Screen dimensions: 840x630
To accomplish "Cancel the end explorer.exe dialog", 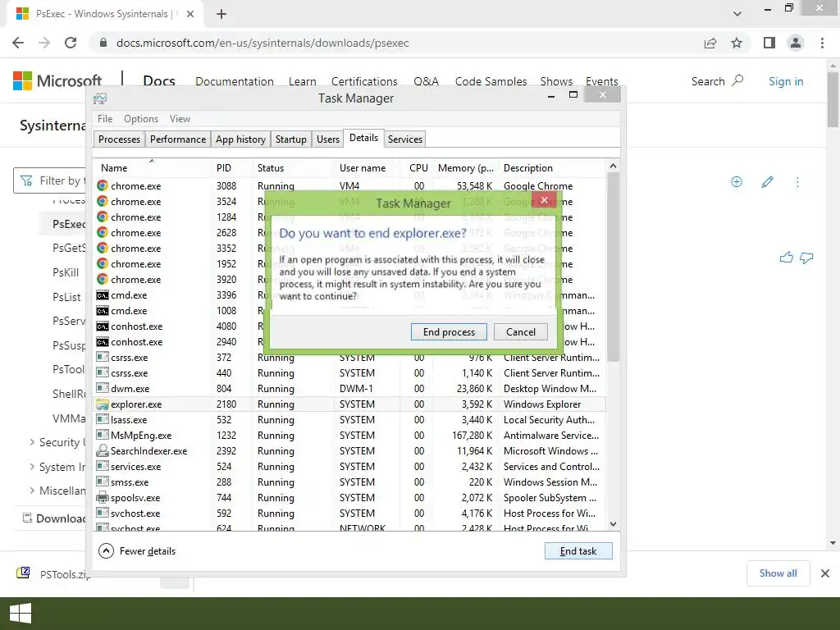I will click(x=521, y=332).
